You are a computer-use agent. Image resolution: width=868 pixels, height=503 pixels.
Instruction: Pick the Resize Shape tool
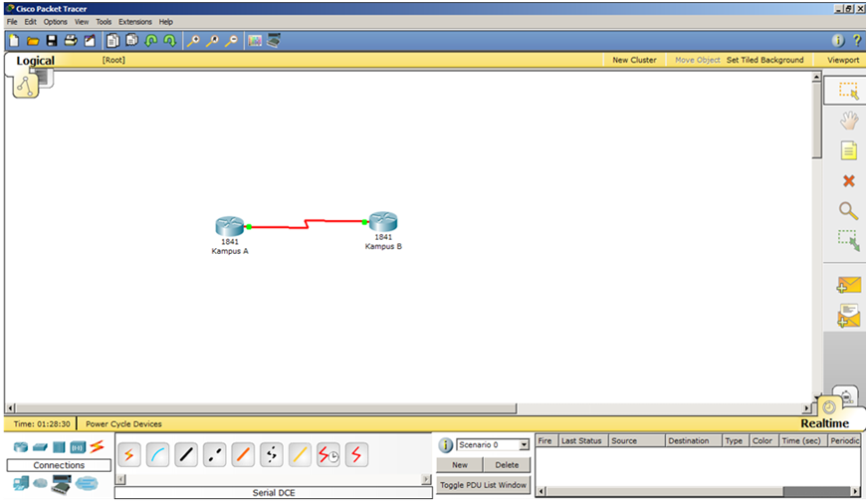pos(849,240)
